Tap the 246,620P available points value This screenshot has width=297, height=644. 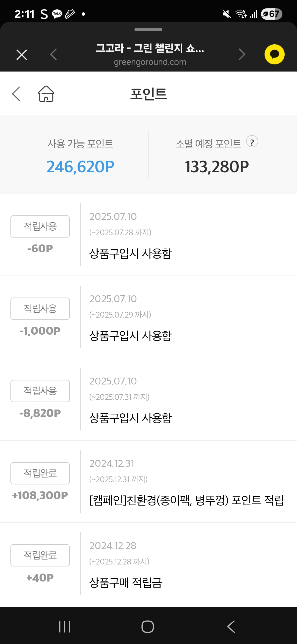[x=80, y=167]
